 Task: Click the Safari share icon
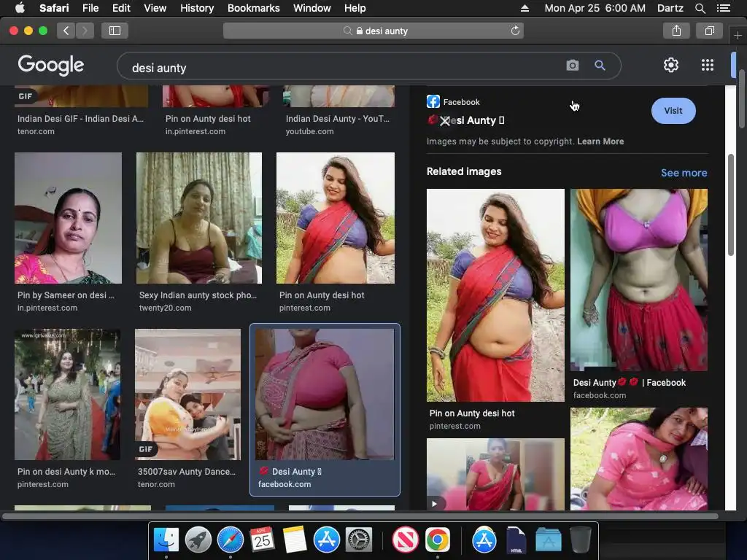(676, 31)
